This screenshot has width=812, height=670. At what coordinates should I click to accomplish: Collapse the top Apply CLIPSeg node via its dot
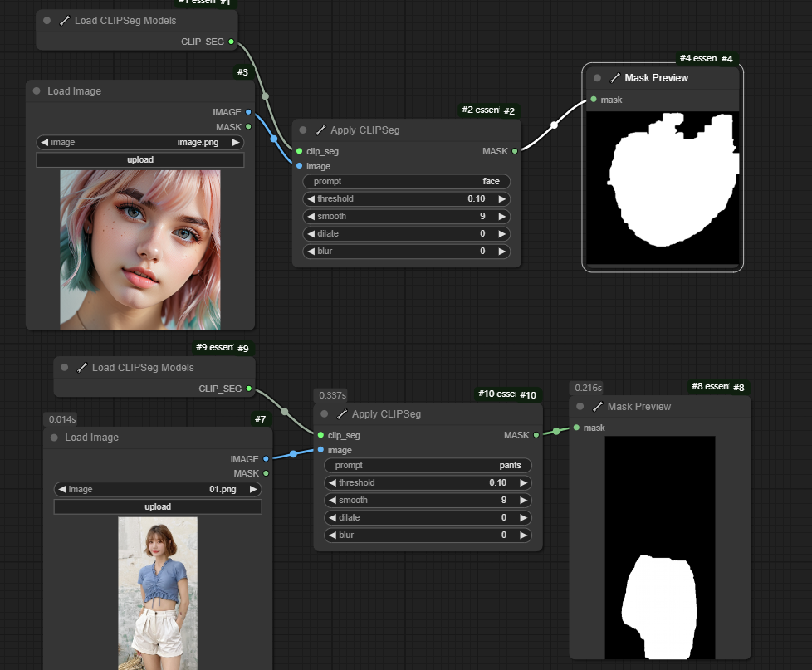tap(303, 130)
